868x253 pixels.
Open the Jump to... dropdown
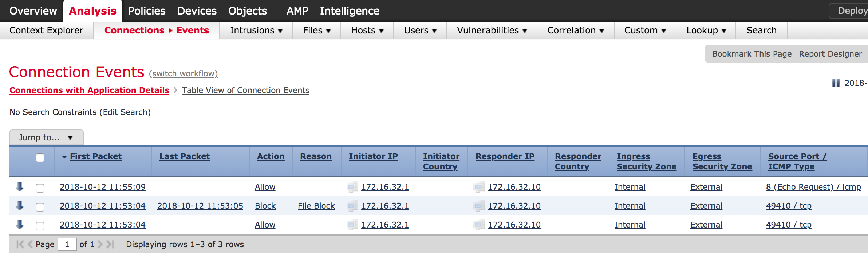46,137
